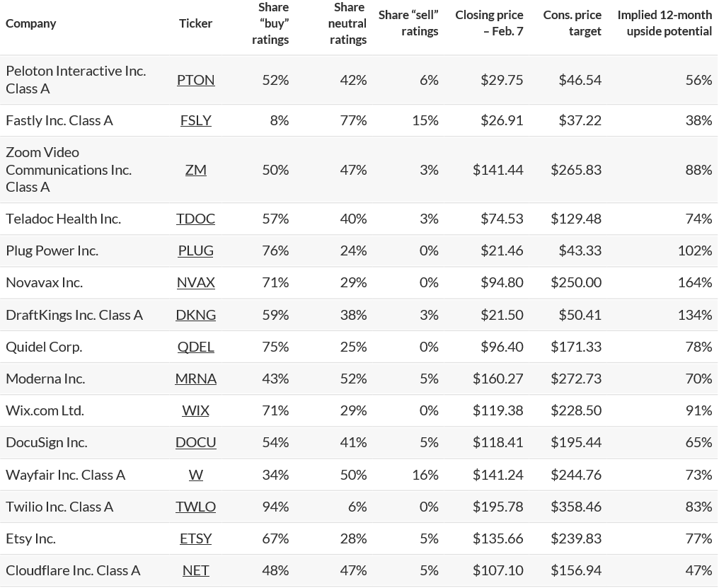Viewport: 719px width, 588px height.
Task: Open Wayfair's W ticker link
Action: pyautogui.click(x=195, y=475)
